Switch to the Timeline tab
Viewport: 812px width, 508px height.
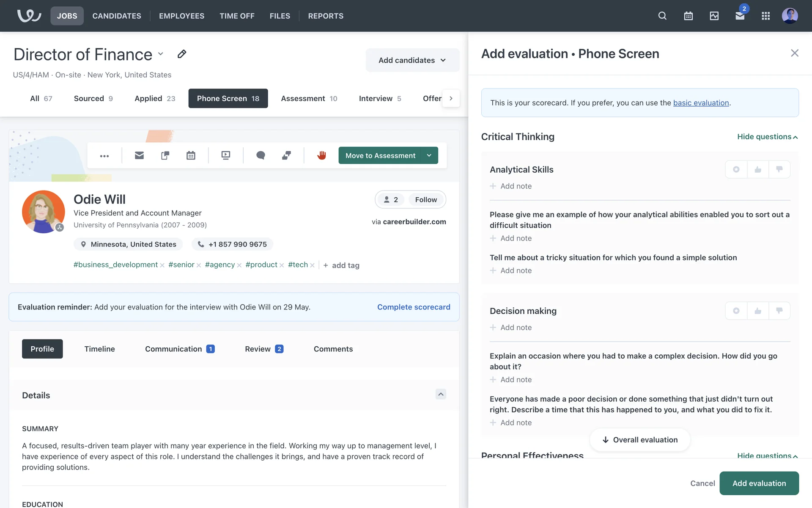click(x=99, y=349)
